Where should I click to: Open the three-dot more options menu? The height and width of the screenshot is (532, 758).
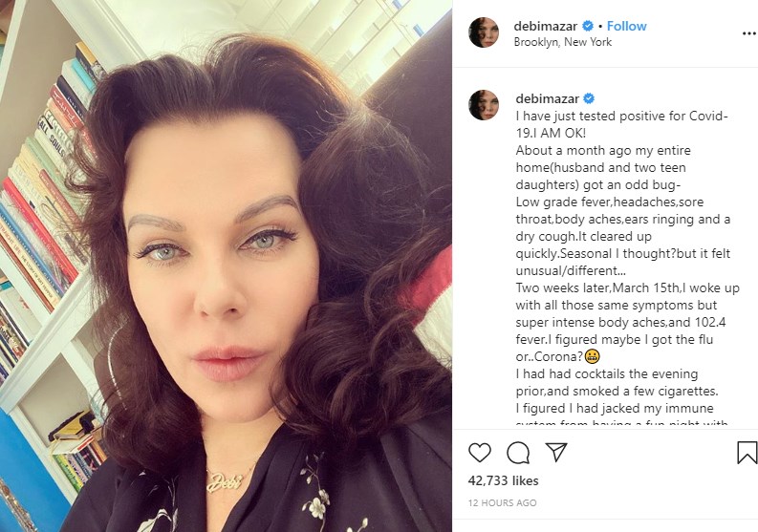coord(749,33)
